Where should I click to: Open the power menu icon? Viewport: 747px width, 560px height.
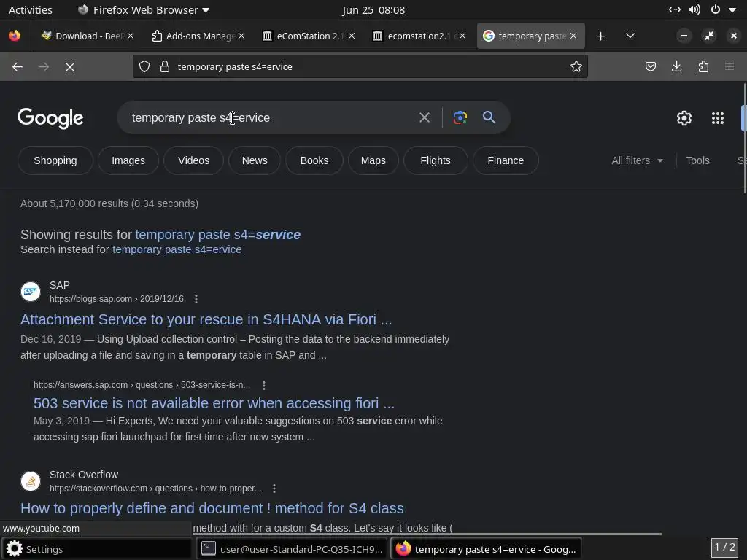715,10
